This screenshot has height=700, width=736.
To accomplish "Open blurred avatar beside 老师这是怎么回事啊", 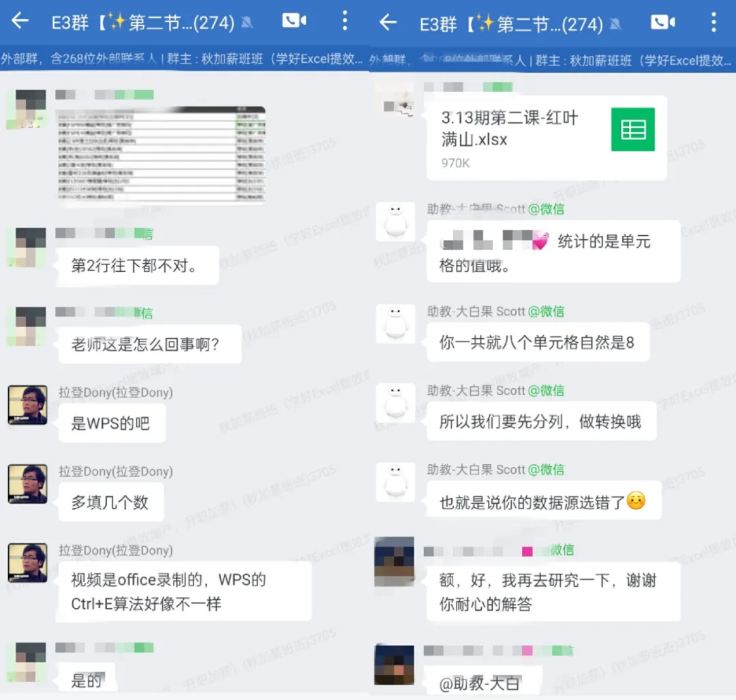I will pos(27,326).
